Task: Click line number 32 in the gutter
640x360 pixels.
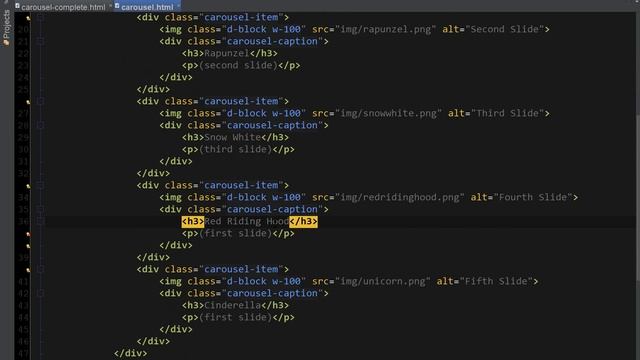Action: [x=23, y=173]
